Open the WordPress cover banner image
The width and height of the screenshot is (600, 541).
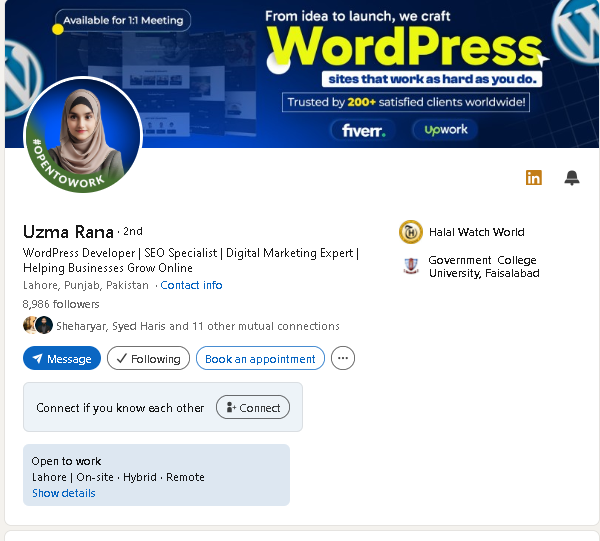[302, 74]
